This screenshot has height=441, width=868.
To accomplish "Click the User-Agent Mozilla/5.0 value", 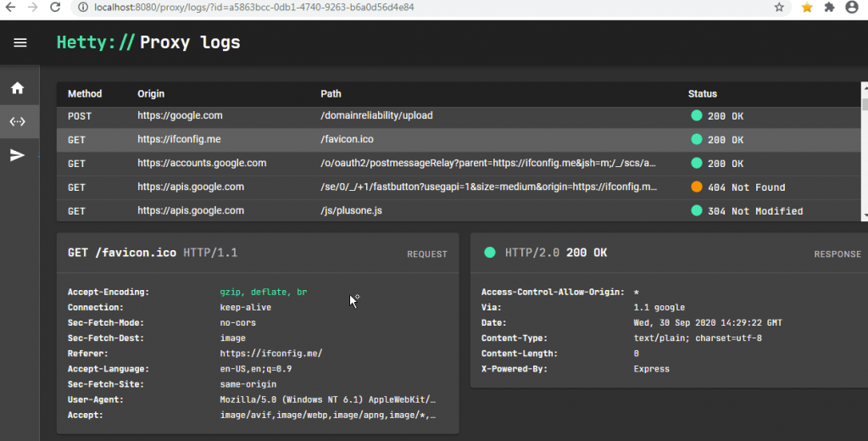I will (328, 399).
